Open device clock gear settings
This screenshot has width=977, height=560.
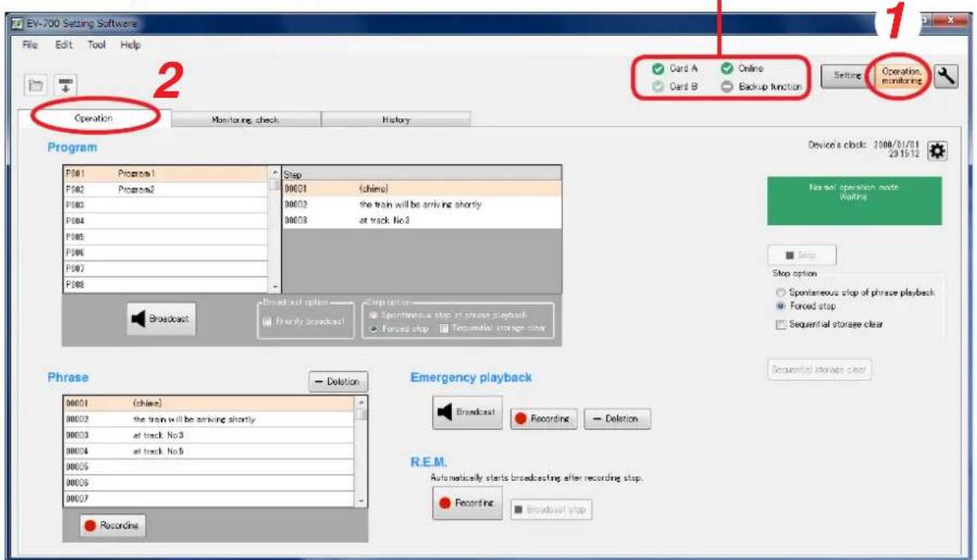pos(937,151)
